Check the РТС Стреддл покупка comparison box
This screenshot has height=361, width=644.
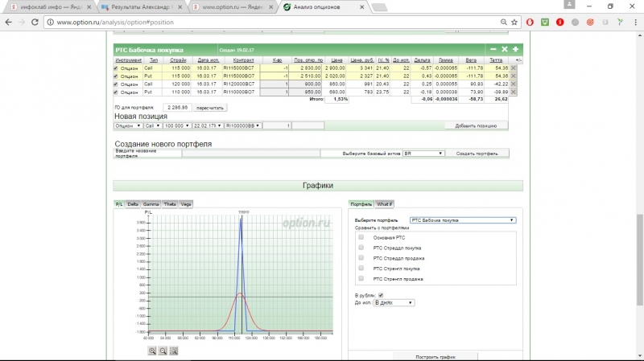coord(361,248)
